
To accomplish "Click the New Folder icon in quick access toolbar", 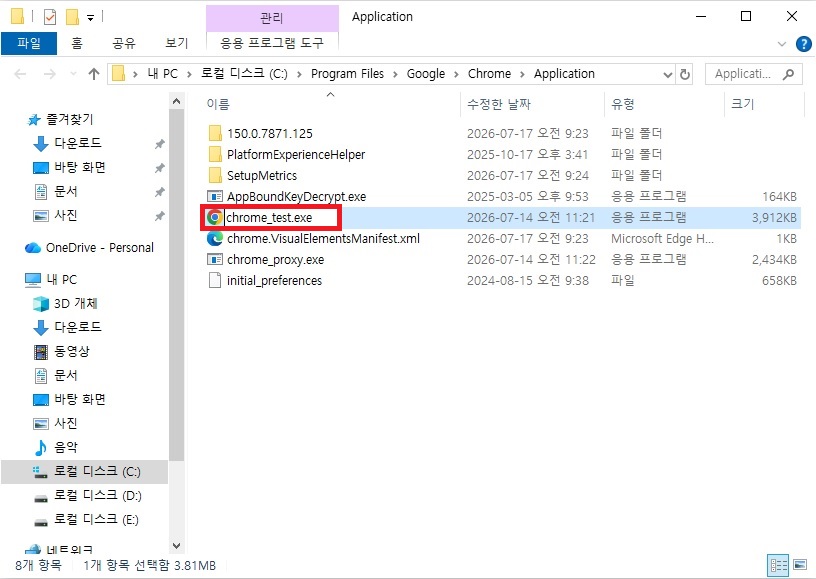I will (x=72, y=17).
